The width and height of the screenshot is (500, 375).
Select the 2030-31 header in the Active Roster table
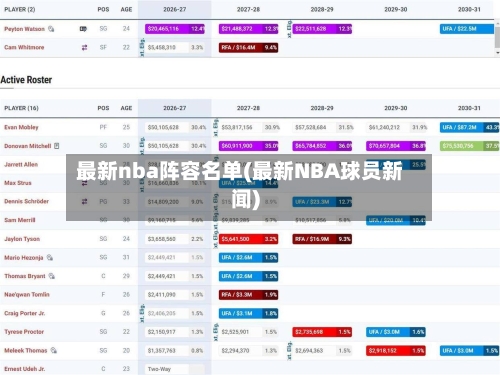469,108
